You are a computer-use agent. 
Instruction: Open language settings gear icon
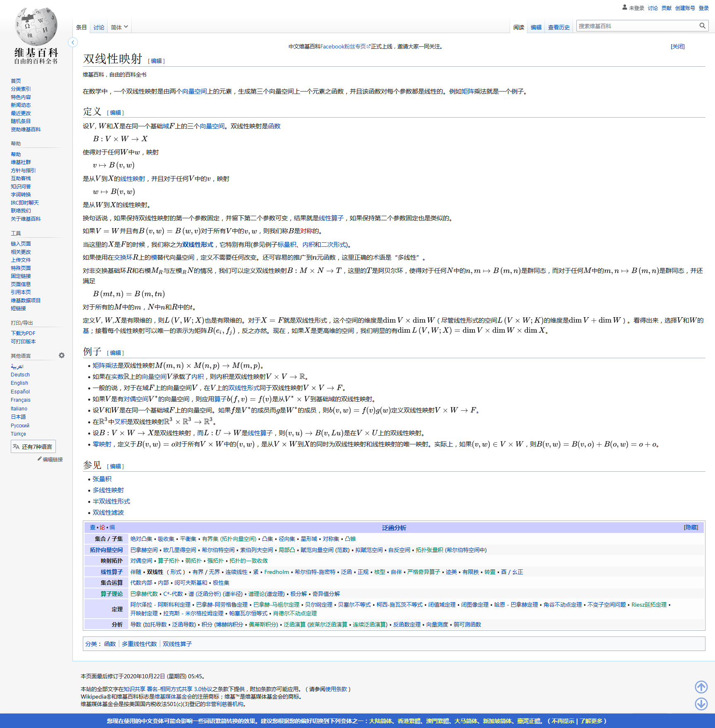(x=62, y=355)
